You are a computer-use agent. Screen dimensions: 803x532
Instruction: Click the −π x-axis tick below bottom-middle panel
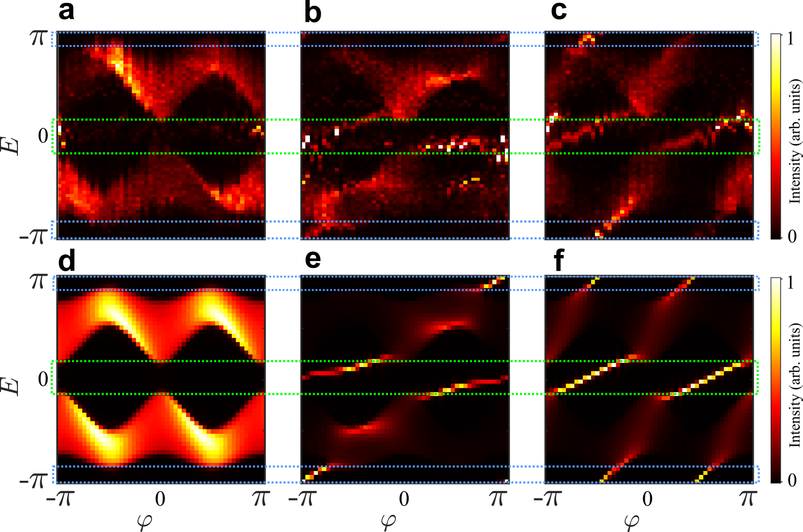tap(303, 498)
